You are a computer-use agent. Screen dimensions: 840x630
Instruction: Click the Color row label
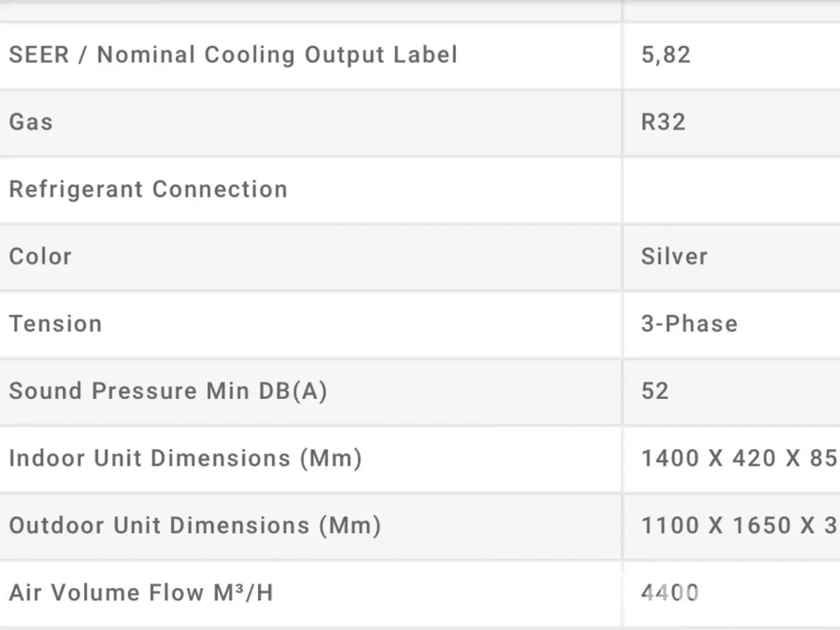coord(40,257)
